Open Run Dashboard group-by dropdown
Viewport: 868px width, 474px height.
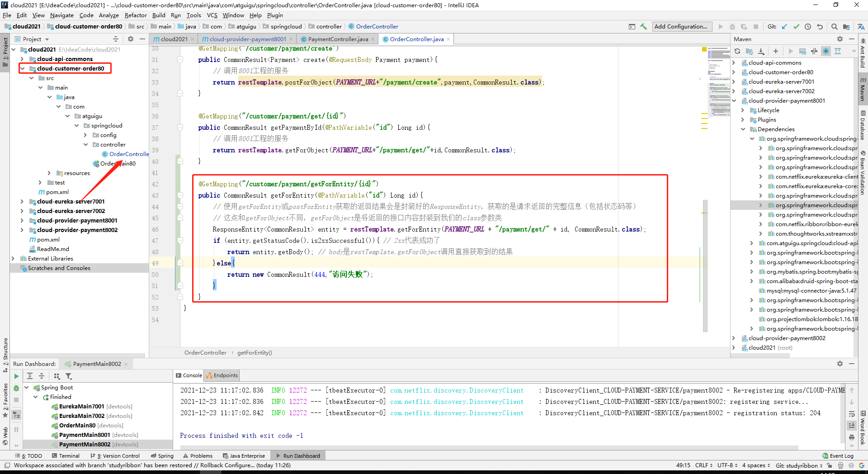tap(57, 376)
